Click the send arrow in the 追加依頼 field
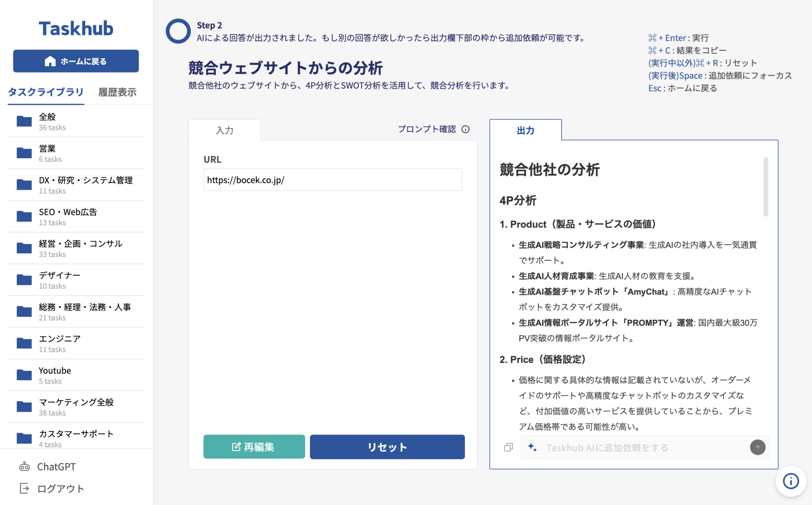The height and width of the screenshot is (505, 812). [757, 447]
